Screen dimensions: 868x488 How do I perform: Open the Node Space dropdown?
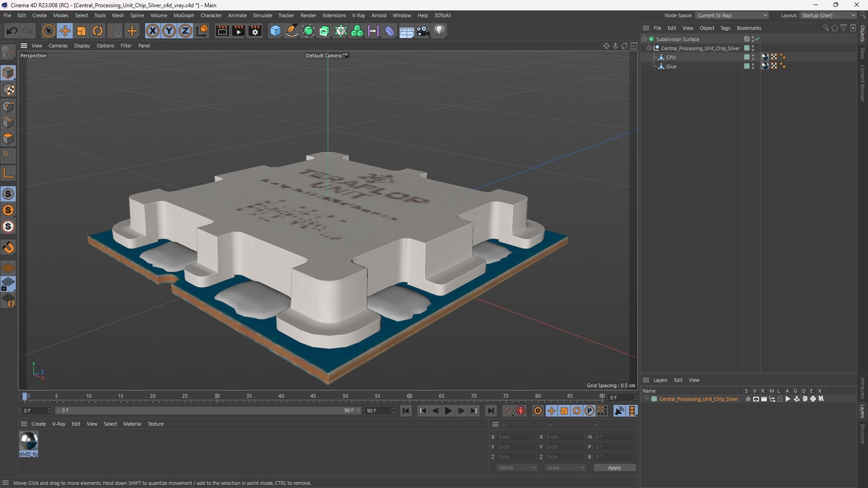[x=732, y=15]
